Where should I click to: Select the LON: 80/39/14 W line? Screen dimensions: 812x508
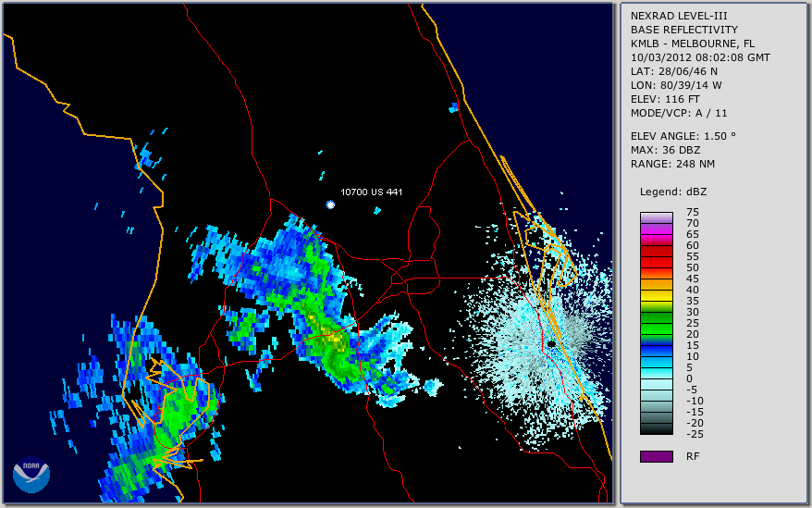point(676,85)
